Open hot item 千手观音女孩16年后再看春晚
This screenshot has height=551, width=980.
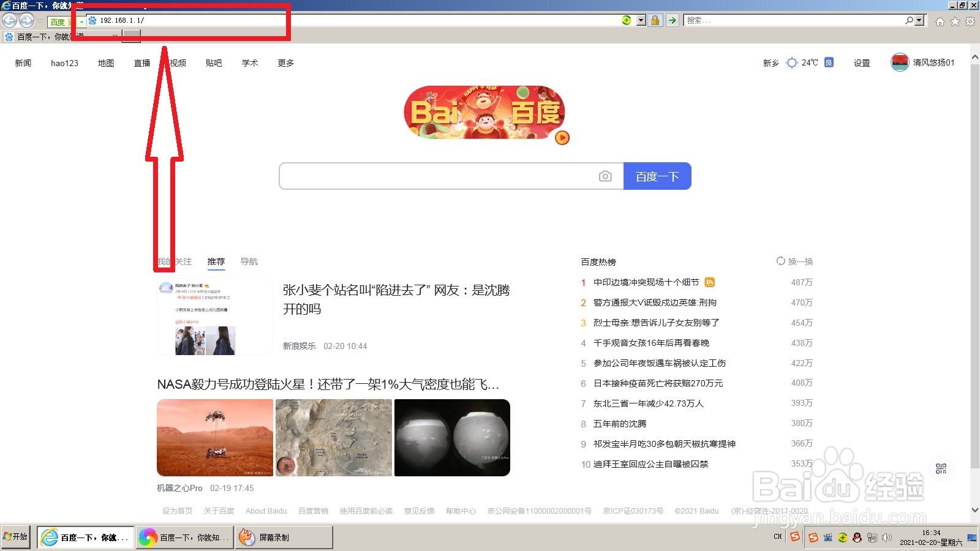tap(651, 343)
